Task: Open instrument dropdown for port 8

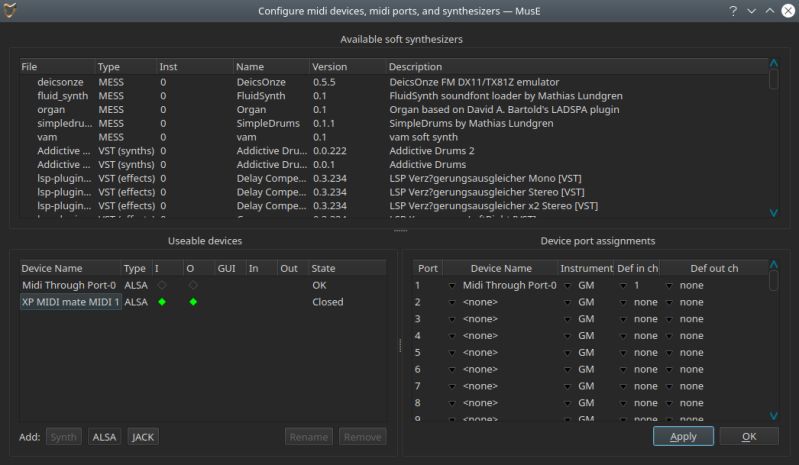Action: (568, 403)
